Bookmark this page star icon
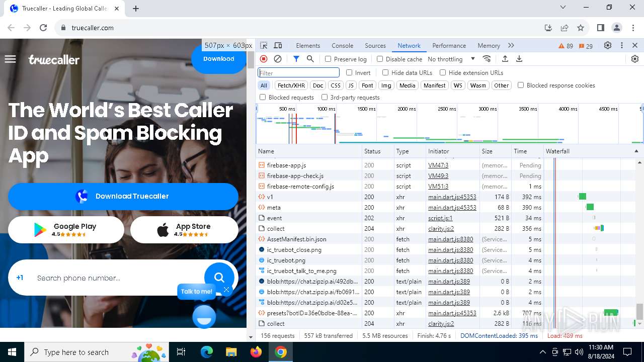Viewport: 644px width, 362px height. (x=581, y=28)
